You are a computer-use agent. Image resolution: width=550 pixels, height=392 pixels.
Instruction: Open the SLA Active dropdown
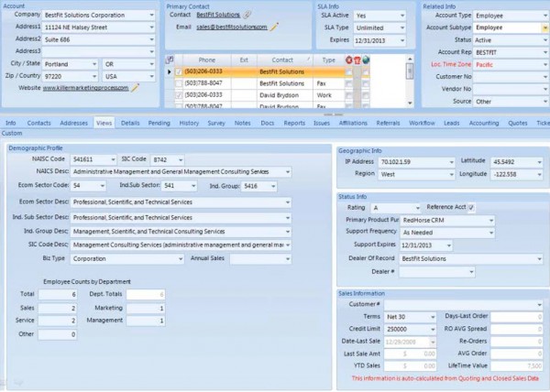(402, 16)
